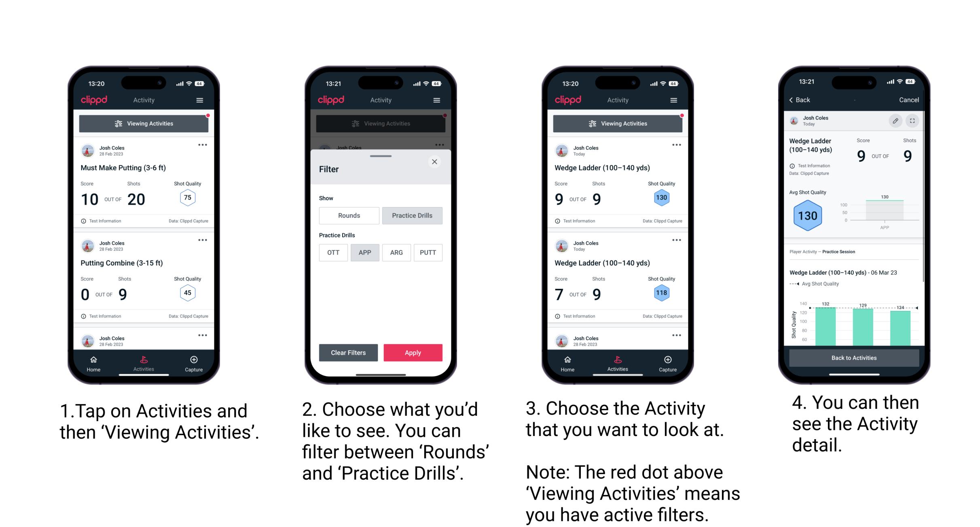Image resolution: width=980 pixels, height=527 pixels.
Task: Tap the Activities icon in bottom nav
Action: [x=144, y=363]
